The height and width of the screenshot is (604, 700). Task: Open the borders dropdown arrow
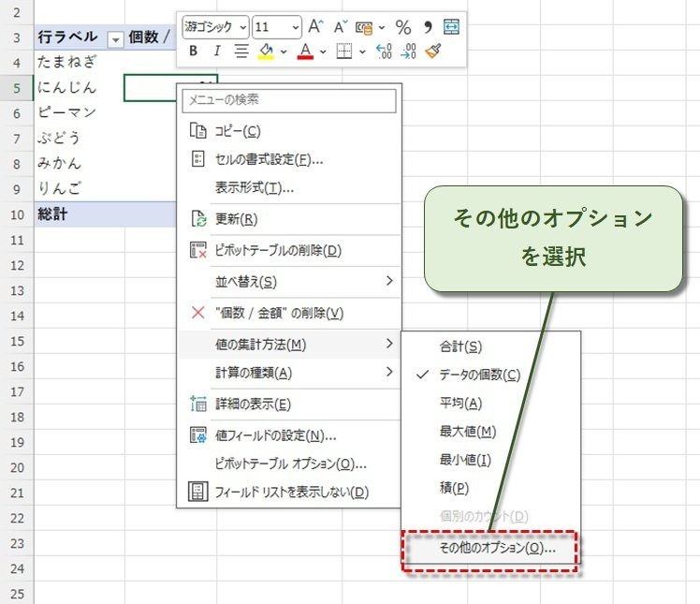click(x=362, y=52)
